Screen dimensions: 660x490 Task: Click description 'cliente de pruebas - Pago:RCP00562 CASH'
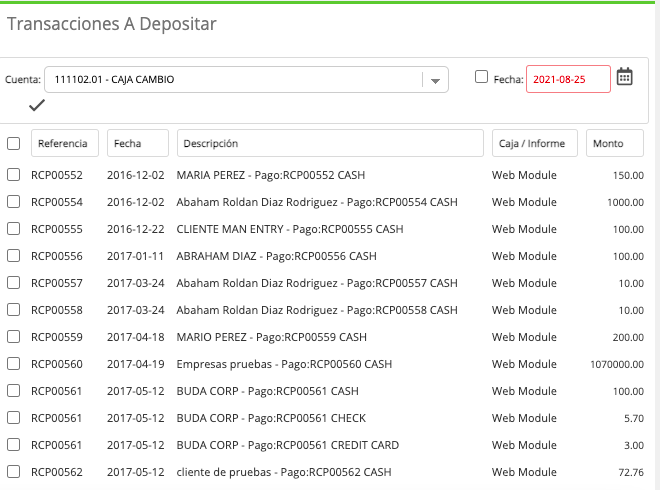coord(284,472)
